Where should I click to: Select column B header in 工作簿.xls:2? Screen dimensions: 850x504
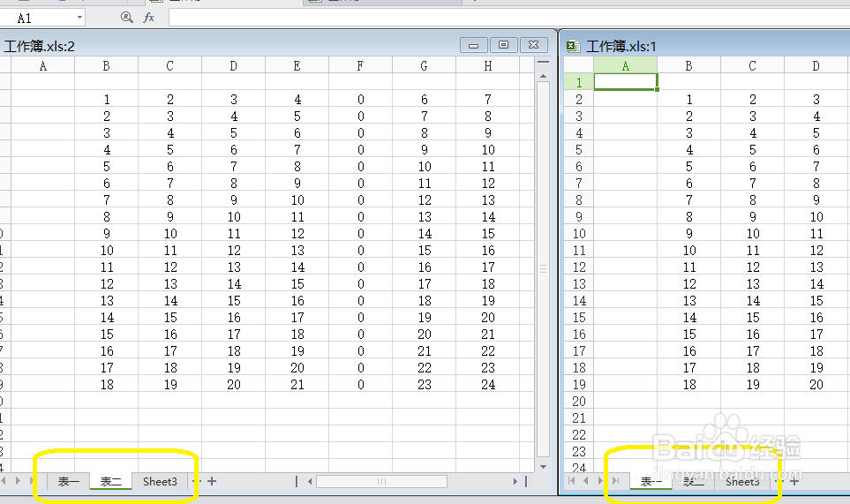click(x=106, y=65)
